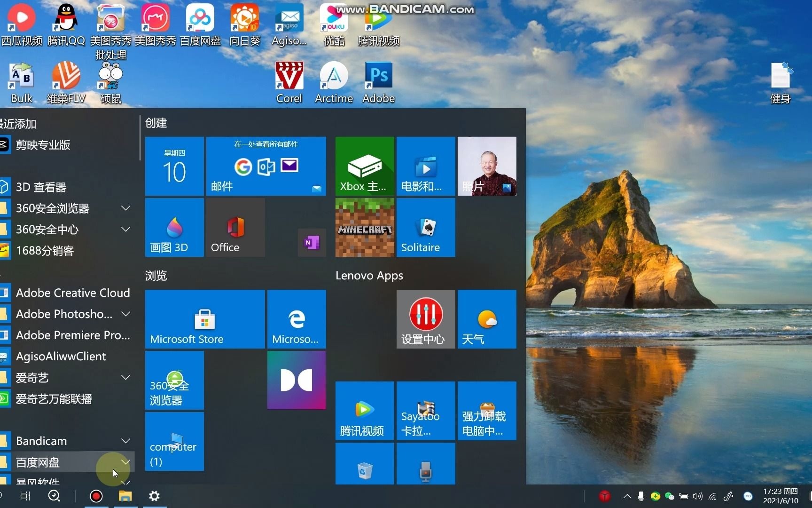Viewport: 812px width, 508px height.
Task: Open the Arctime desktop icon
Action: pyautogui.click(x=334, y=82)
